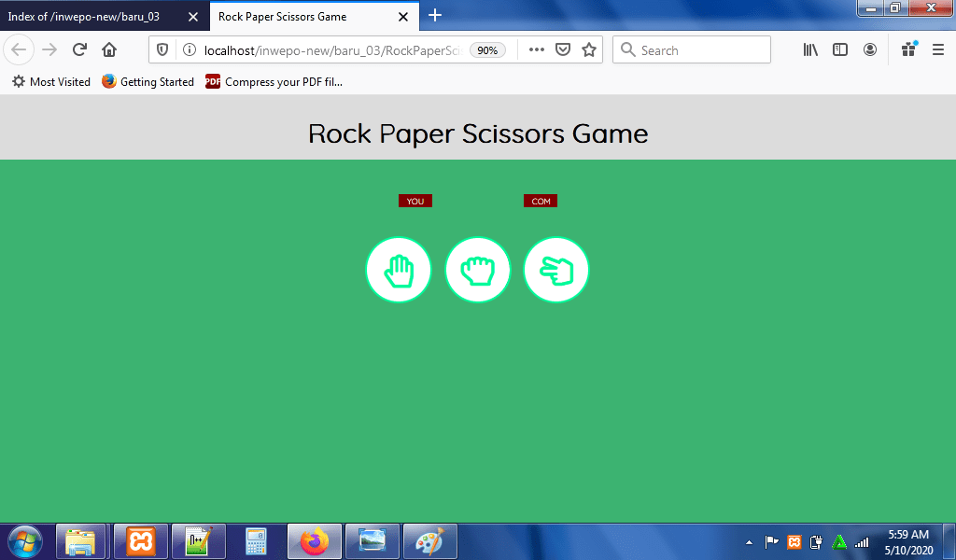This screenshot has width=956, height=560.
Task: Open tracking protection shield info
Action: [162, 50]
